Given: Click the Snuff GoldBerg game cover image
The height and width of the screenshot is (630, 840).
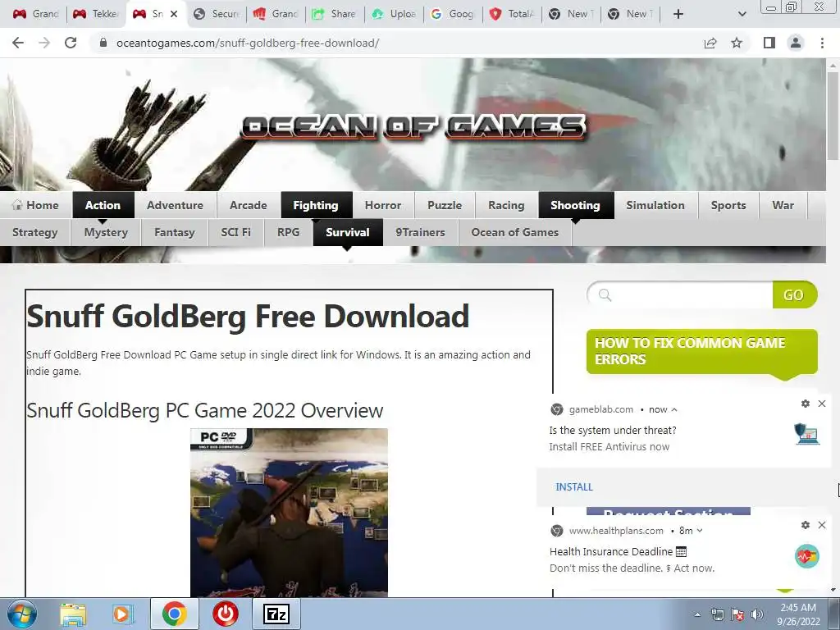Looking at the screenshot, I should (289, 513).
